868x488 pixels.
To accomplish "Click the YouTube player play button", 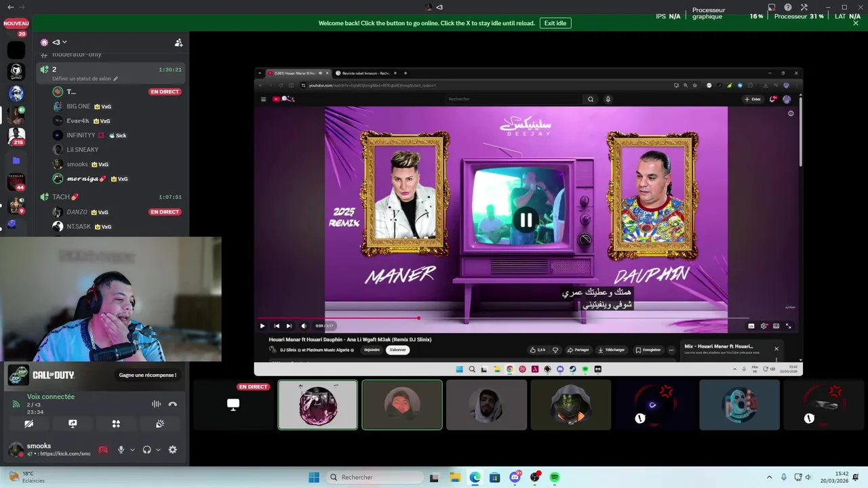I will click(262, 326).
